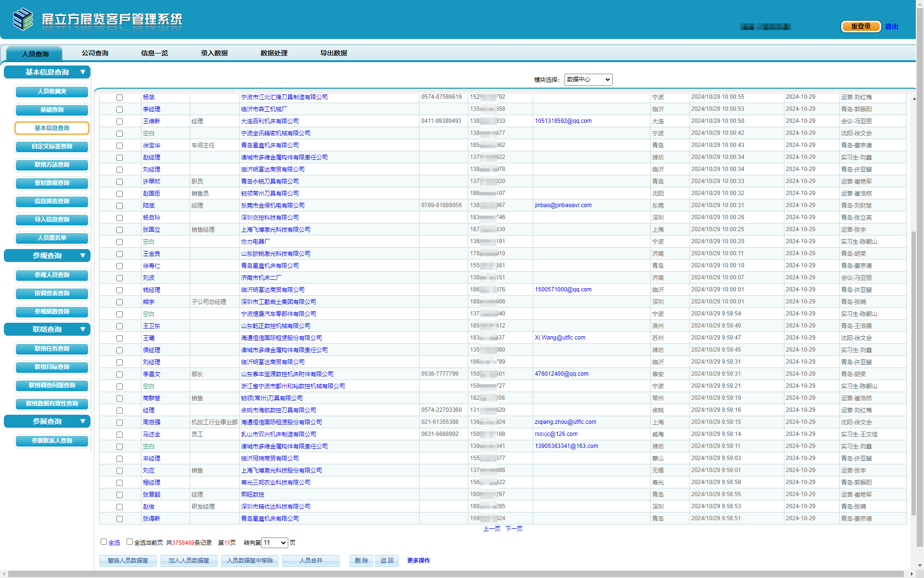Image resolution: width=924 pixels, height=578 pixels.
Task: Click the 下一页 link
Action: (x=514, y=529)
